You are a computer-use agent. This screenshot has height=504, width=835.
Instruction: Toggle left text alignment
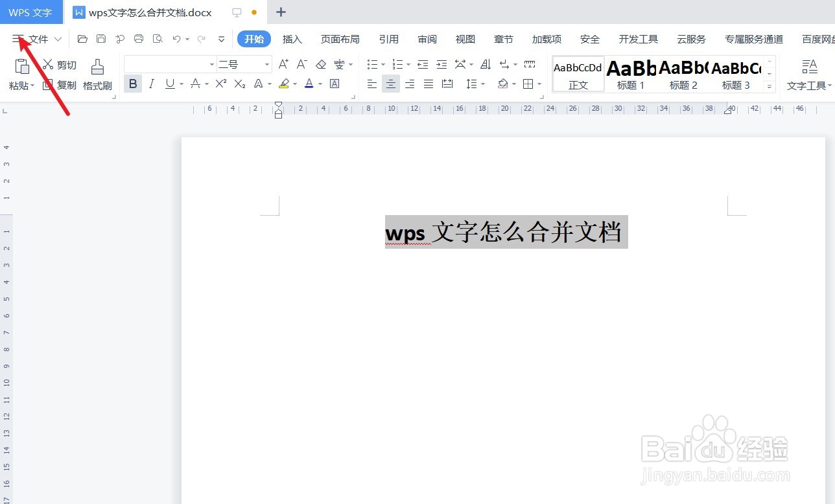click(x=372, y=84)
